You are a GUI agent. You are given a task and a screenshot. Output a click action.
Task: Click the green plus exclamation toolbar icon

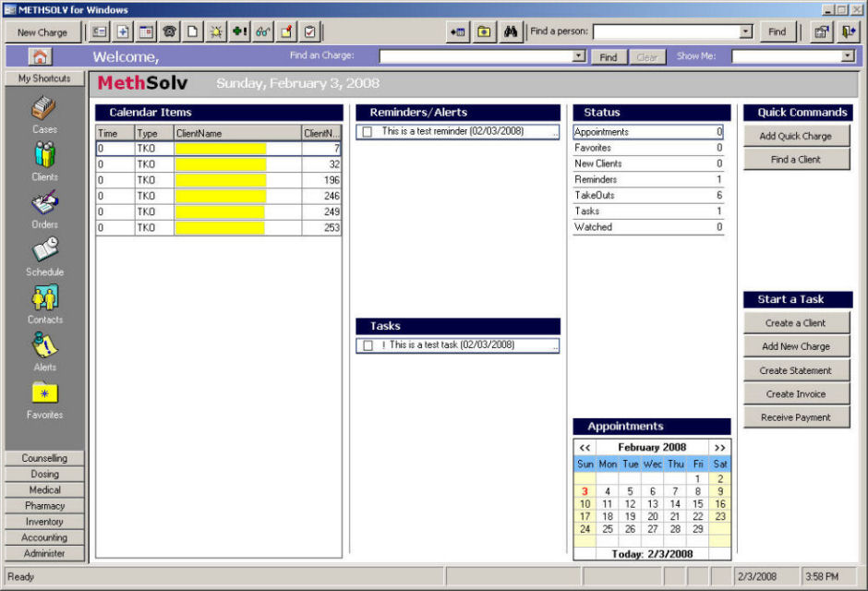click(240, 32)
